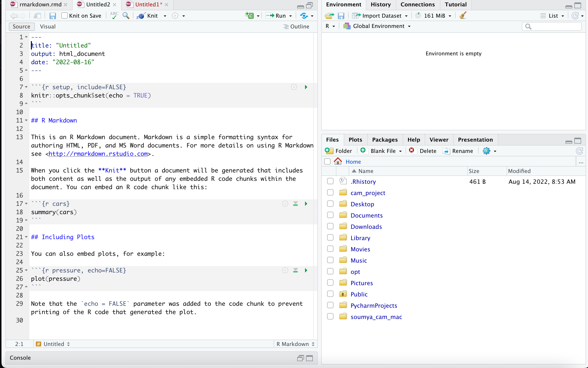Switch to the Visual editor tab
Screen dimensions: 588x368
pos(47,26)
